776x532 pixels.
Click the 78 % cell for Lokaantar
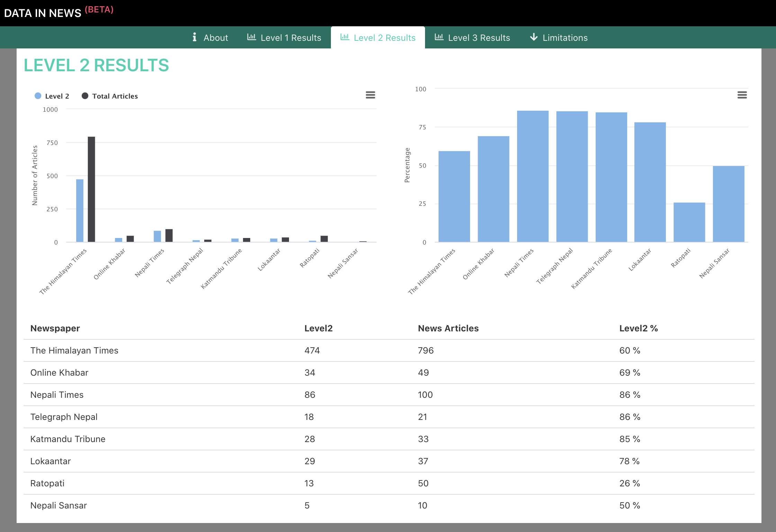pos(630,461)
